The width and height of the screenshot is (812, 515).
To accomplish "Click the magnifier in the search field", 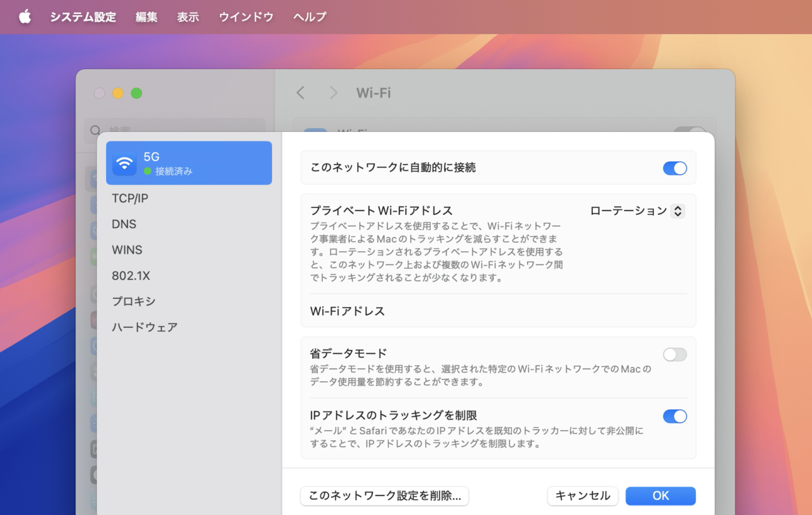I will (x=96, y=131).
